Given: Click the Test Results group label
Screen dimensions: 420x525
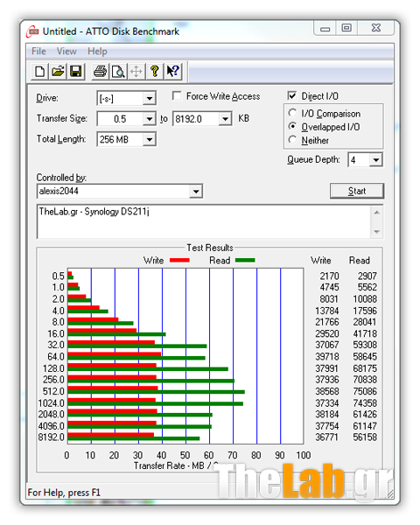Looking at the screenshot, I should [x=210, y=248].
